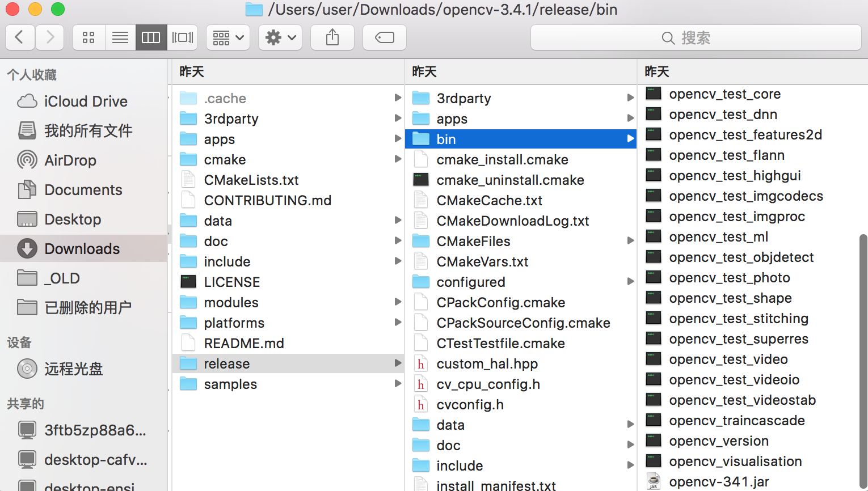
Task: Select the _OLD sidebar folder
Action: [62, 278]
